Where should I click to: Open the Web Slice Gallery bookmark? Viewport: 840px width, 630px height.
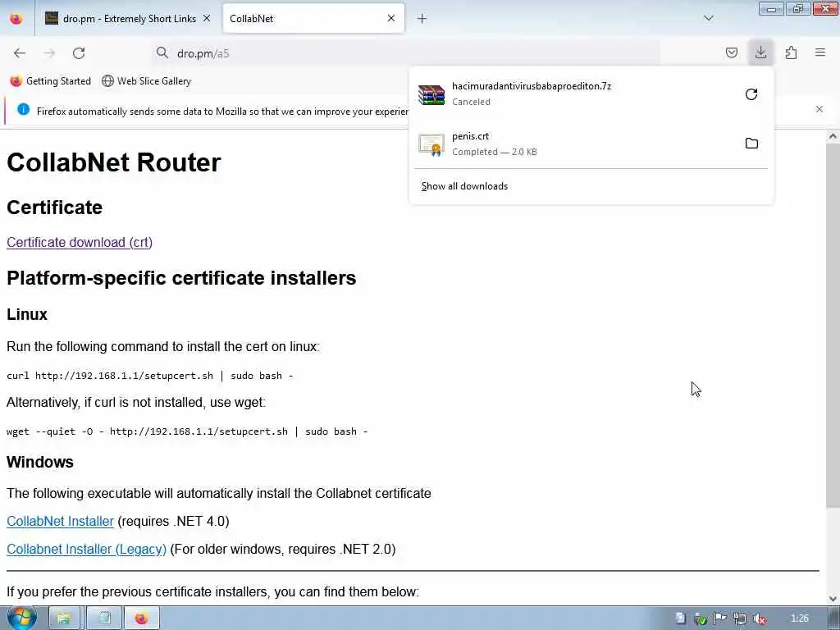[x=146, y=81]
